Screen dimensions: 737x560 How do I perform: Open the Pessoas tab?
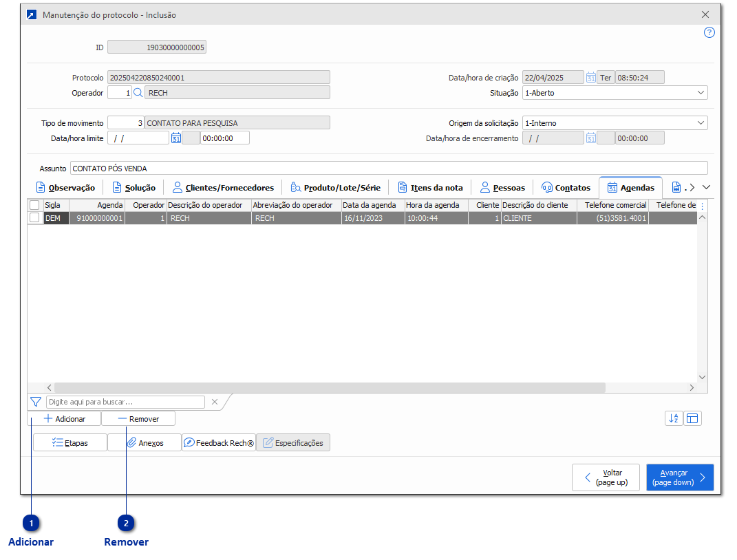502,187
